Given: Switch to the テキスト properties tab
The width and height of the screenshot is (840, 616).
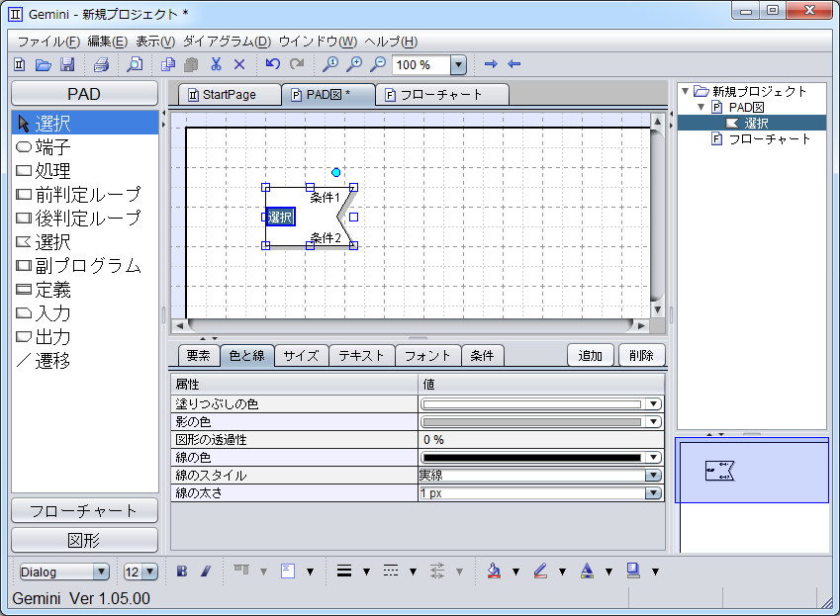Looking at the screenshot, I should 361,356.
